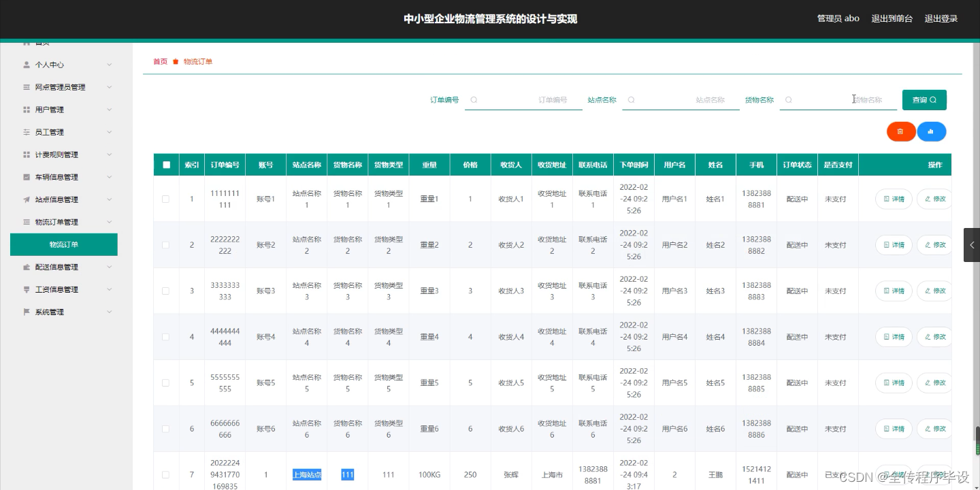980x490 pixels.
Task: Expand 计费规则管理 chevron
Action: coord(109,154)
